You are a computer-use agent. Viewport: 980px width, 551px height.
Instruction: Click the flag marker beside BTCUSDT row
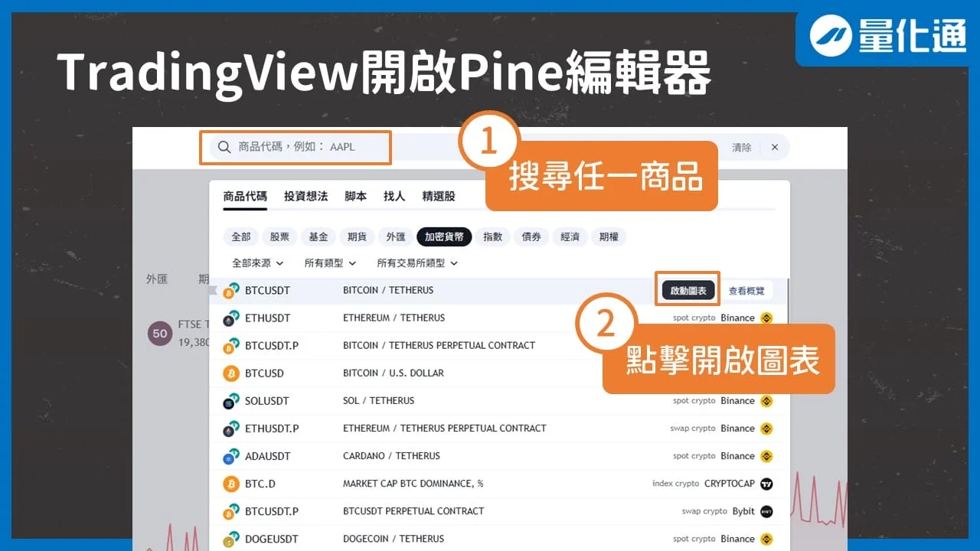click(214, 291)
